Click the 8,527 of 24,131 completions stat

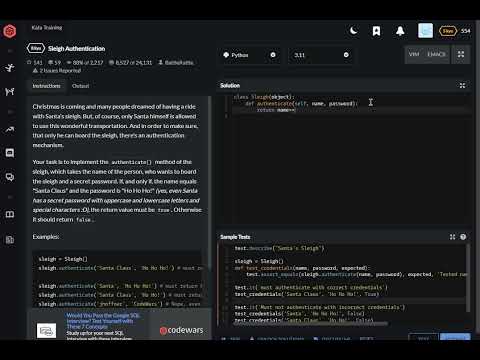131,62
